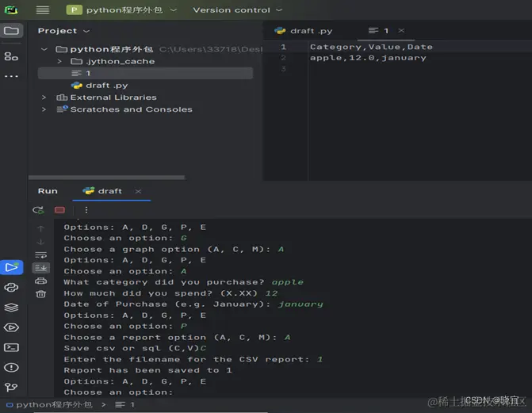The width and height of the screenshot is (532, 413).
Task: Click python程序外包 breadcrumb in status bar
Action: click(x=49, y=404)
